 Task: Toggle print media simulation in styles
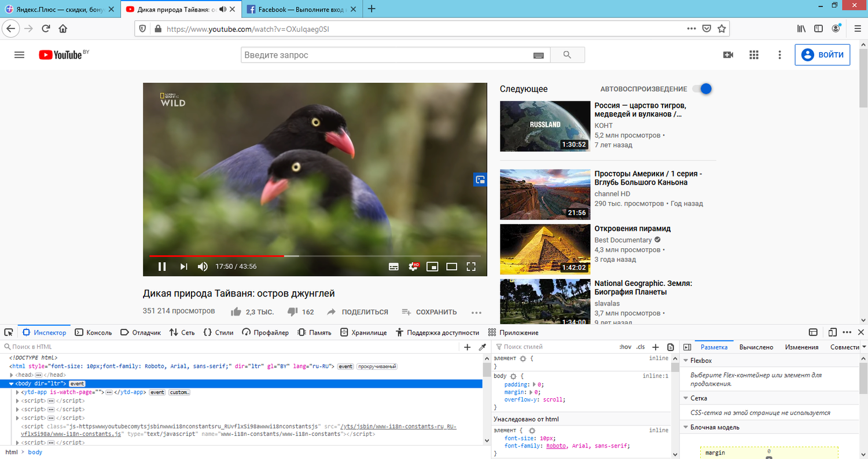(x=671, y=347)
